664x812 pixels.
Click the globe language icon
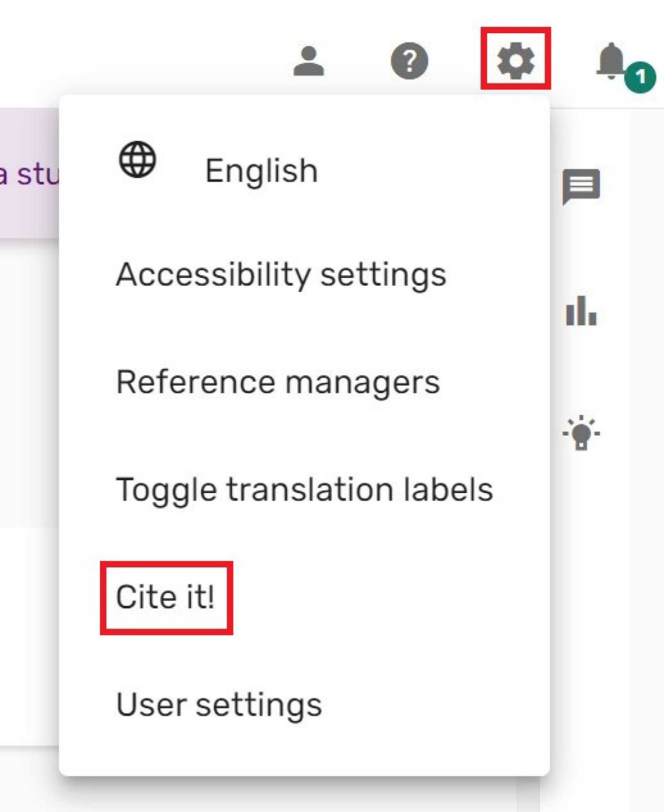(x=137, y=160)
